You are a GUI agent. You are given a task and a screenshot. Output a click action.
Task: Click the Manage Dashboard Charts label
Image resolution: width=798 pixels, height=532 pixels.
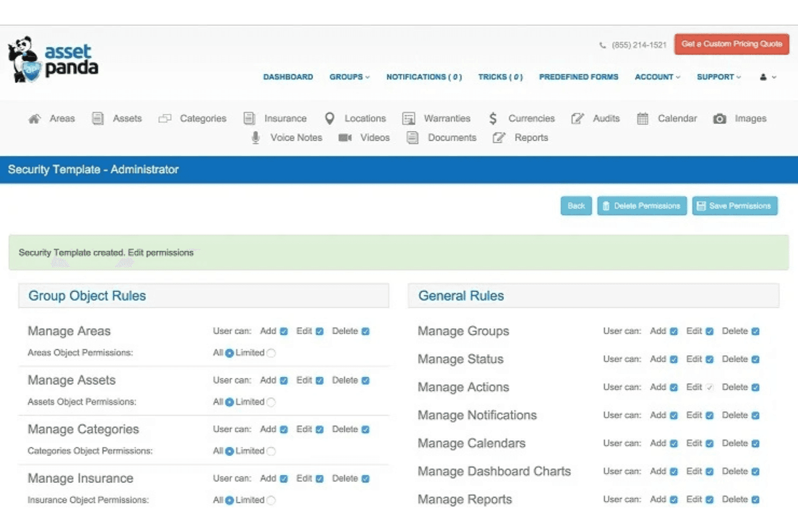coord(494,472)
